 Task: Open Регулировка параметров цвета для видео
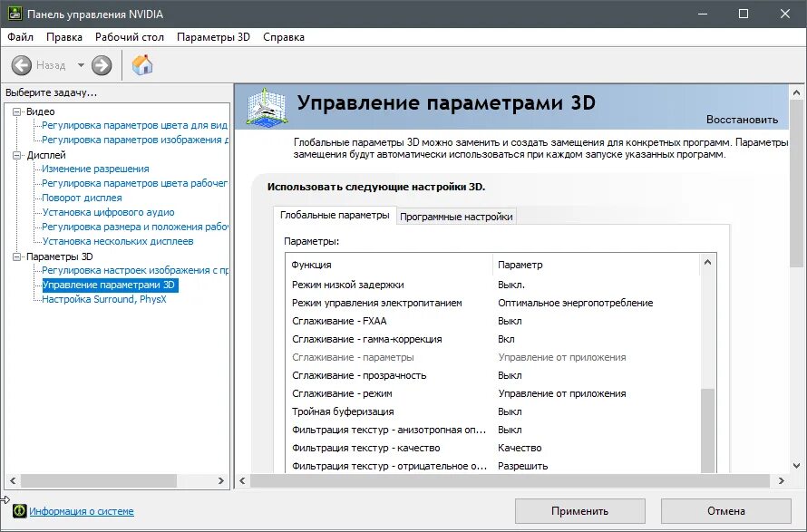tap(134, 126)
